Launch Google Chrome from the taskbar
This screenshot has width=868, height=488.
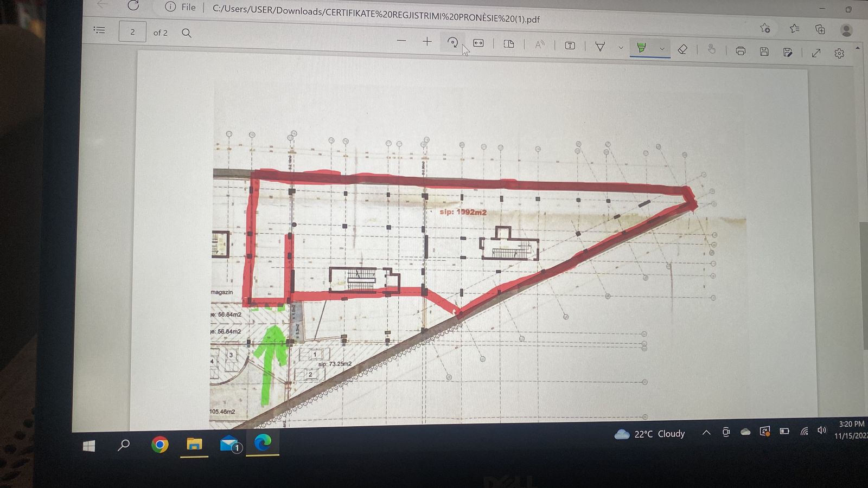point(159,445)
